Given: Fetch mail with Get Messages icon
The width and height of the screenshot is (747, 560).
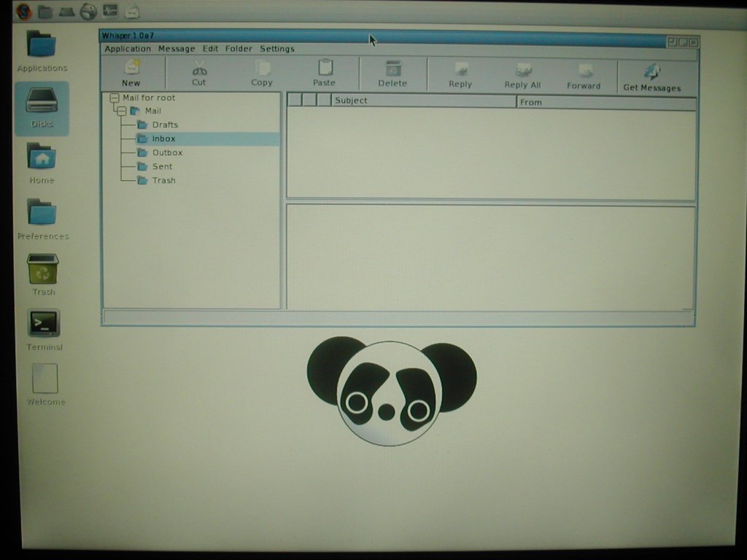Looking at the screenshot, I should pos(651,72).
